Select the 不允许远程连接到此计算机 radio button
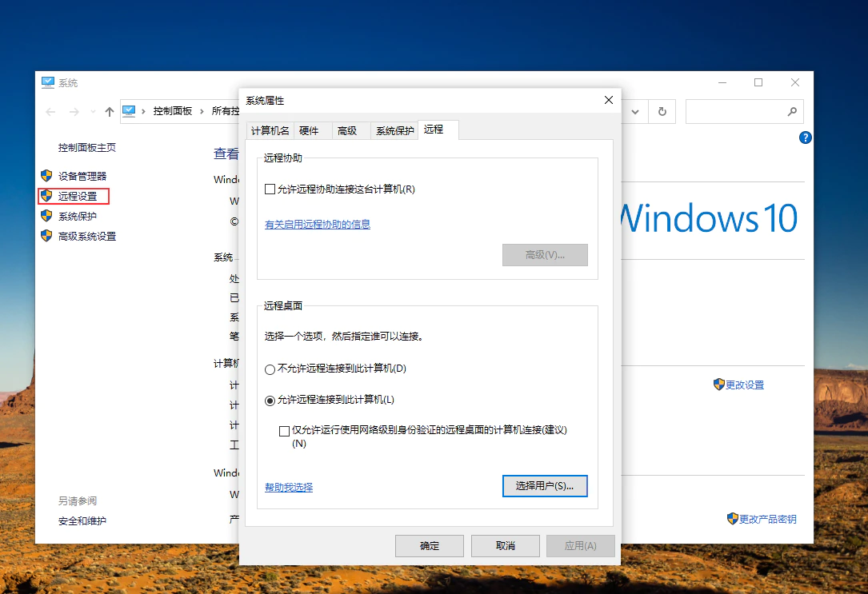The width and height of the screenshot is (868, 594). (x=269, y=369)
